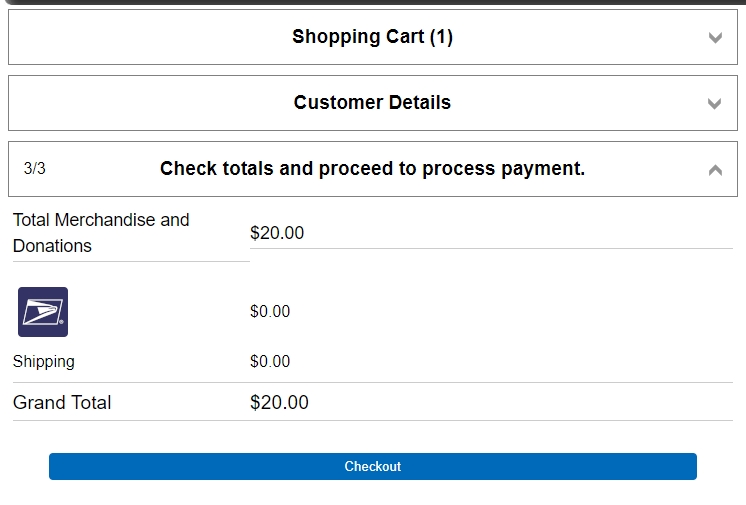Open the Shopping Cart (1) header
Screen dimensions: 746x505
(x=372, y=37)
